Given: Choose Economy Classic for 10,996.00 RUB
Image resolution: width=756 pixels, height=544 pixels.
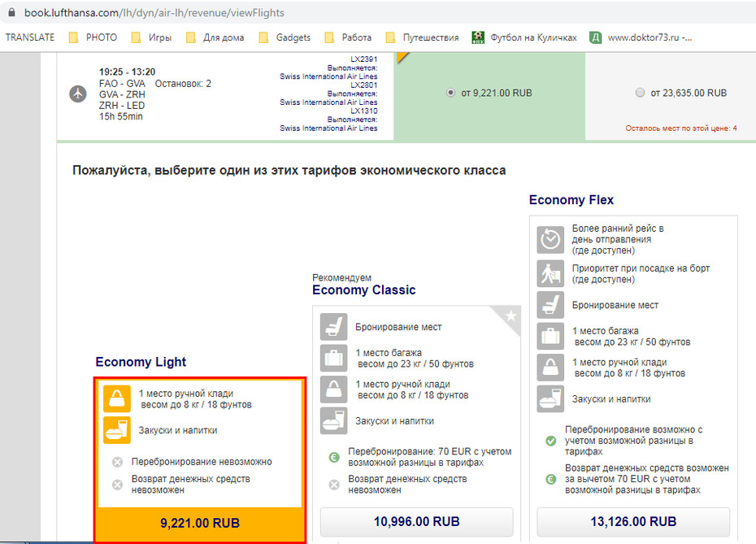Looking at the screenshot, I should [x=416, y=521].
